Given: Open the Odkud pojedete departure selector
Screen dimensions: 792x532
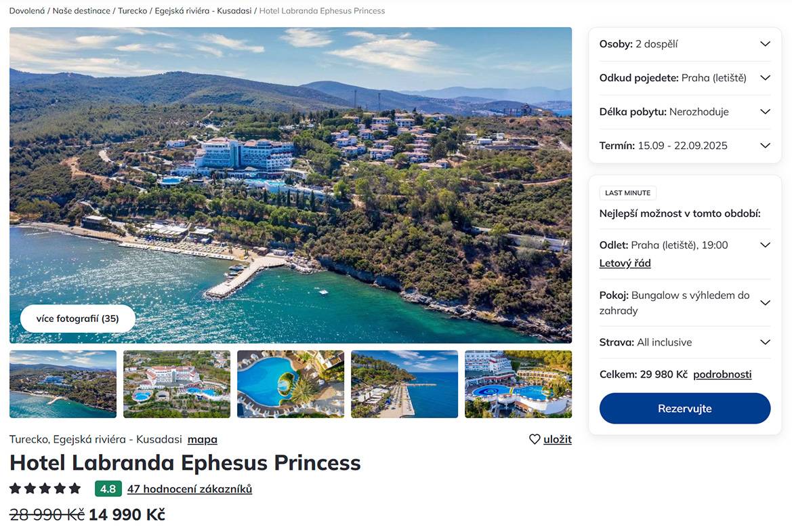Looking at the screenshot, I should coord(765,78).
